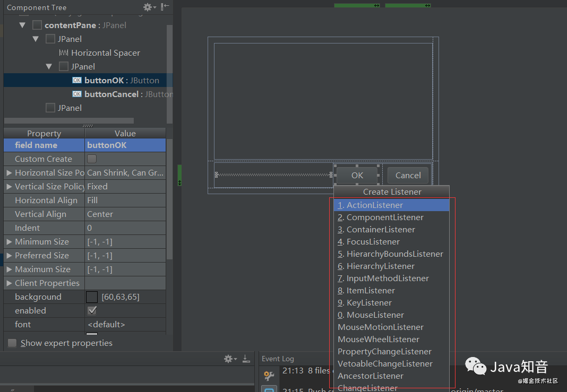Click the font default value
This screenshot has height=392, width=567.
[x=125, y=325]
